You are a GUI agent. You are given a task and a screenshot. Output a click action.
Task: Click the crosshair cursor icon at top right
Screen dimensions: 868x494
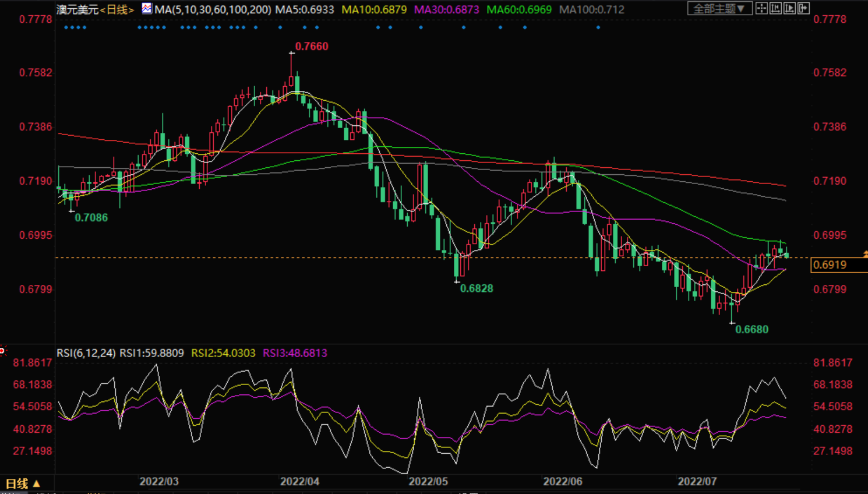click(761, 8)
